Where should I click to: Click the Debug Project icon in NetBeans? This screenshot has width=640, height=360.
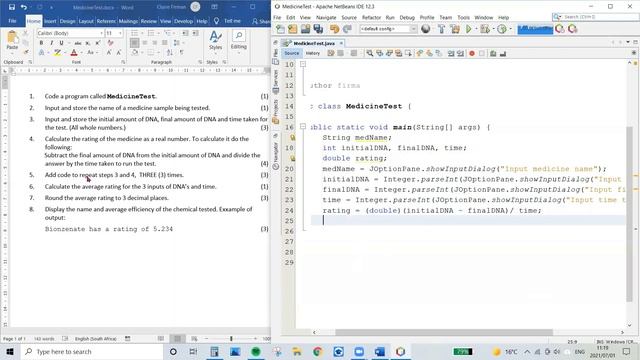pos(485,29)
